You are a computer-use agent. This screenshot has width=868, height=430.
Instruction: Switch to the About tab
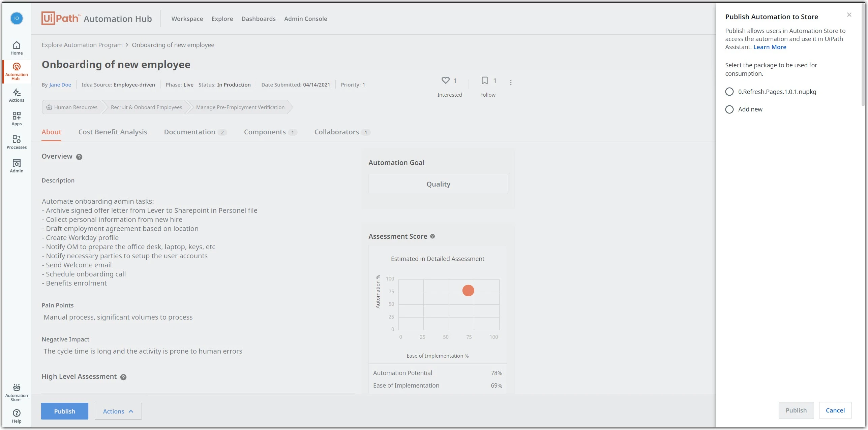pos(51,132)
